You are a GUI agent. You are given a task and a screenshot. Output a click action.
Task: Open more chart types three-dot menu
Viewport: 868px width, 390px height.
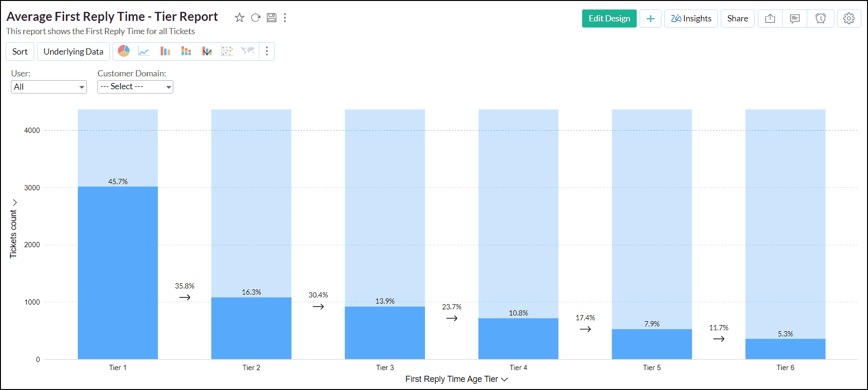[267, 51]
